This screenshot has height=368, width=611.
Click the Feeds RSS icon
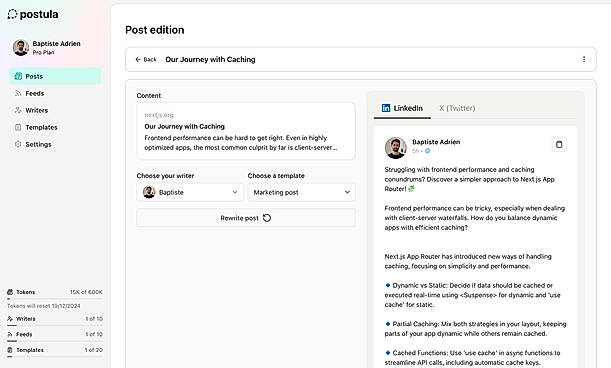18,93
